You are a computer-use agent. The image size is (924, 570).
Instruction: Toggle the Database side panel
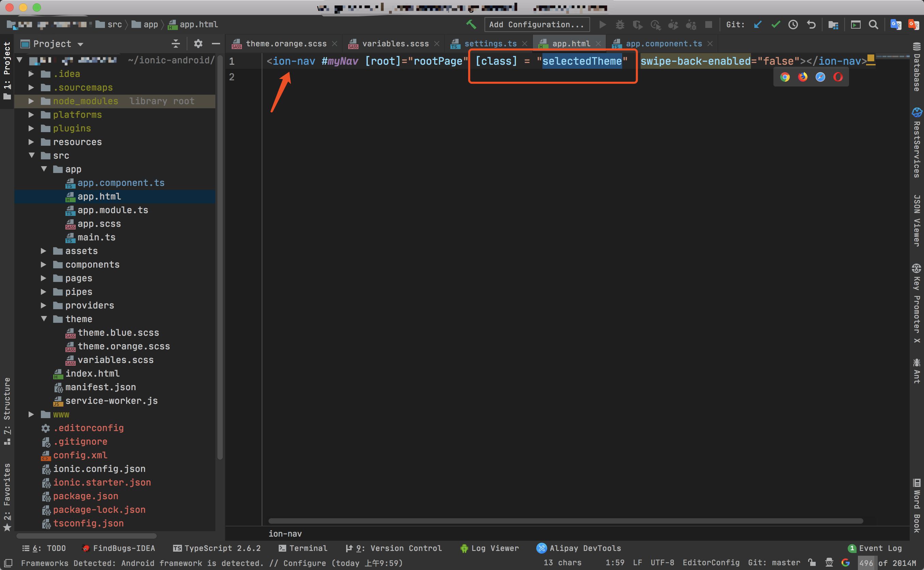click(917, 67)
